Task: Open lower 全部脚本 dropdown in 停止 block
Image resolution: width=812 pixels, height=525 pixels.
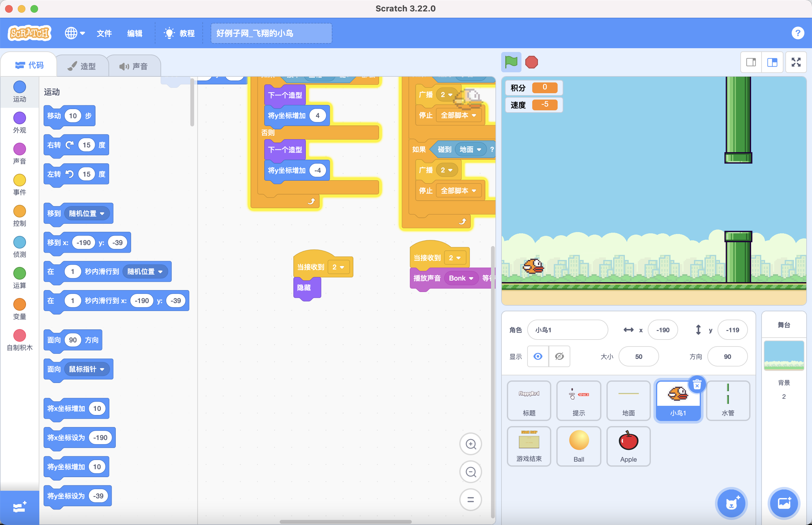Action: pyautogui.click(x=459, y=191)
